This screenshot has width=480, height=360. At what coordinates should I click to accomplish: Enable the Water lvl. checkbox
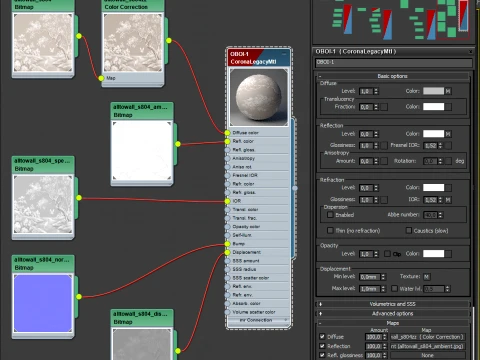[x=395, y=288]
